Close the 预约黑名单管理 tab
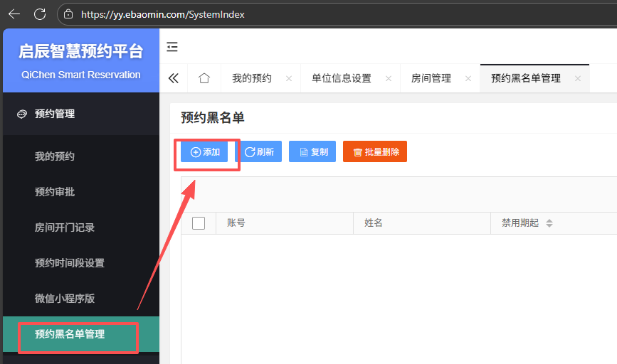617x364 pixels. (577, 79)
